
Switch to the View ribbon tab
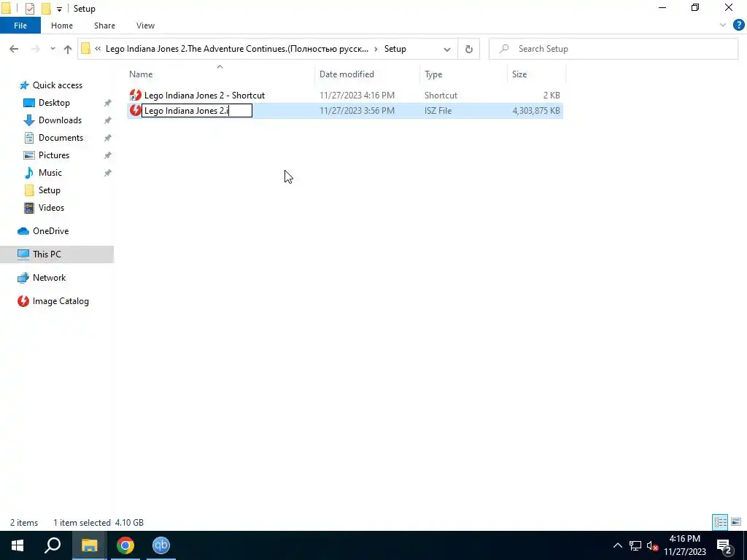145,26
